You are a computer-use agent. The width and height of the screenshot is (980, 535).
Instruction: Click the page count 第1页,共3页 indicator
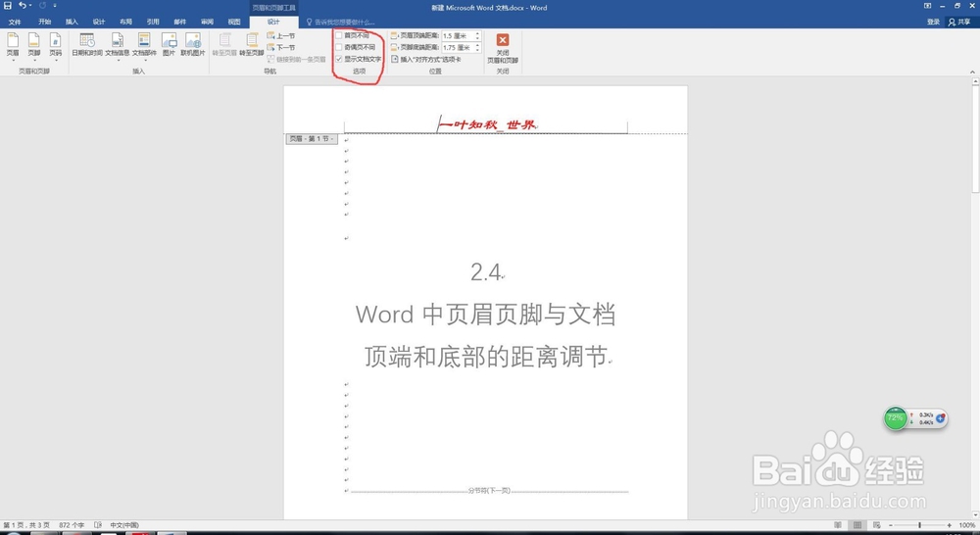(x=26, y=525)
